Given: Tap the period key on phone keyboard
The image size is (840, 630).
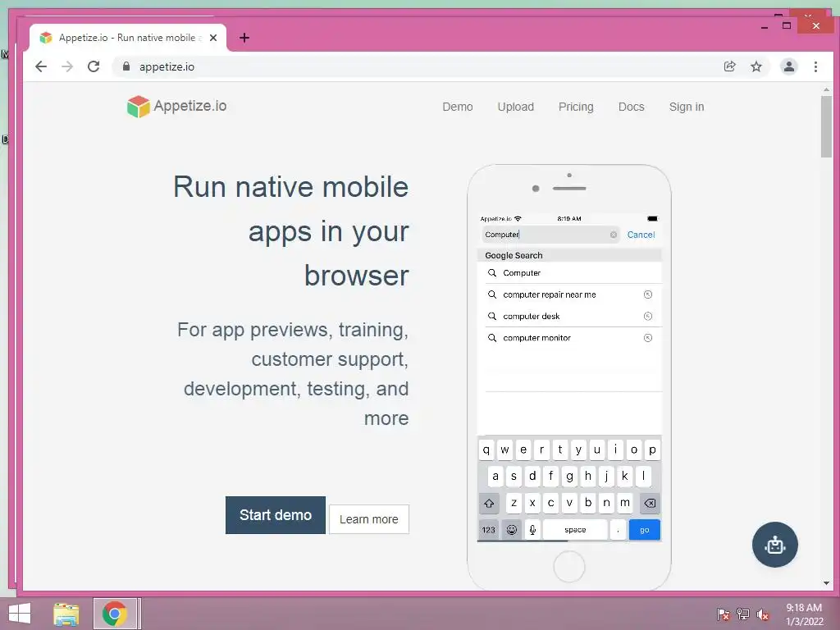Looking at the screenshot, I should (618, 530).
